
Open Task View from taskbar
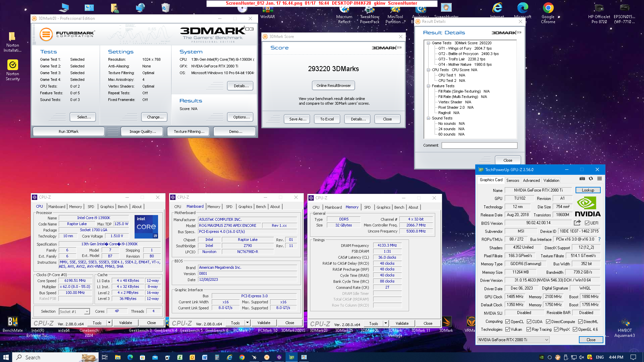coord(104,357)
